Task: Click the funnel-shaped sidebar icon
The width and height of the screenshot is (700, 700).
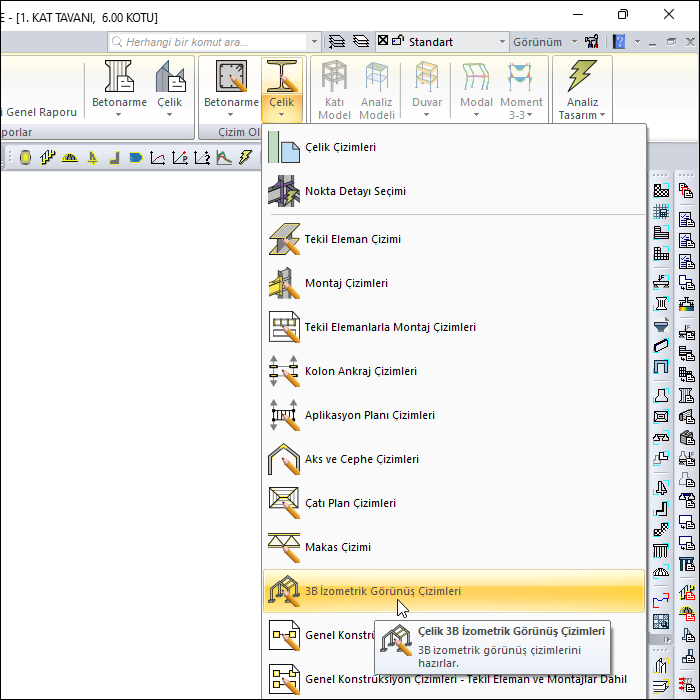Action: tap(661, 325)
